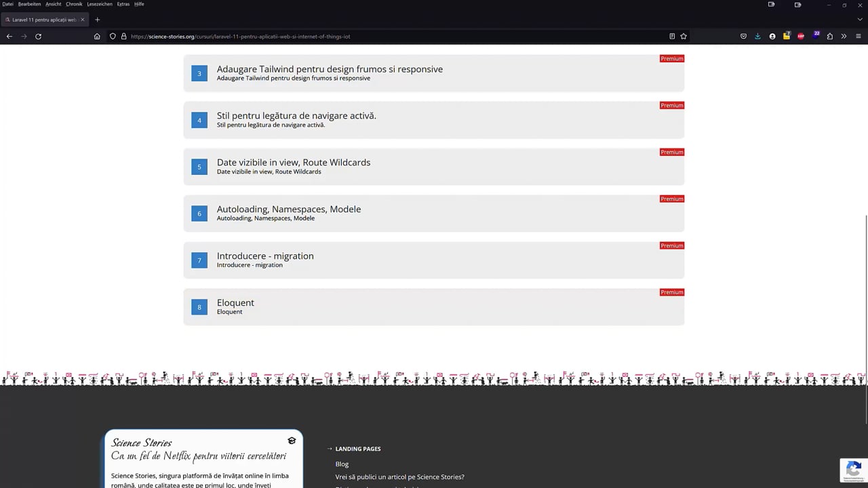Open a new browser tab
The height and width of the screenshot is (488, 868).
(x=97, y=20)
